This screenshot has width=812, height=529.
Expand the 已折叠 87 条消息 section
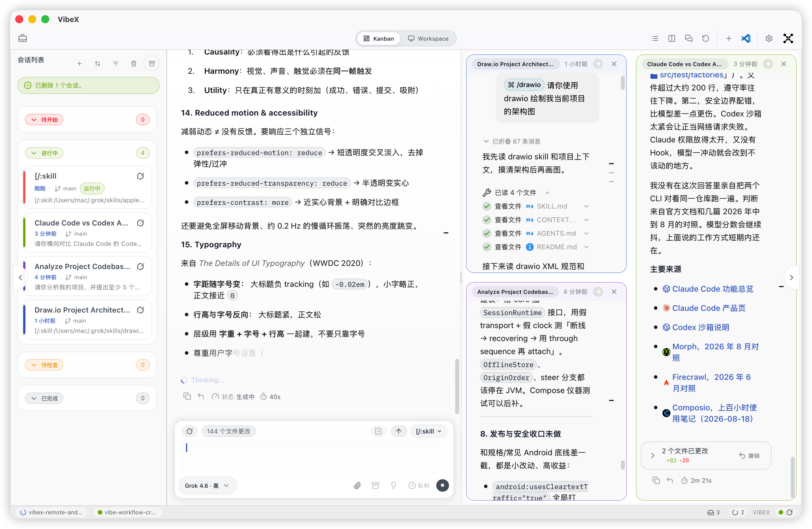click(512, 141)
